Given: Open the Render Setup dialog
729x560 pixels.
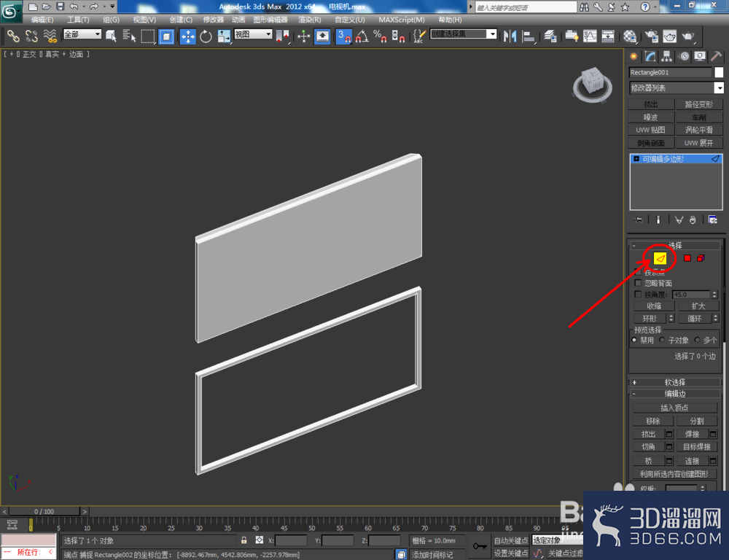Looking at the screenshot, I should tap(651, 36).
